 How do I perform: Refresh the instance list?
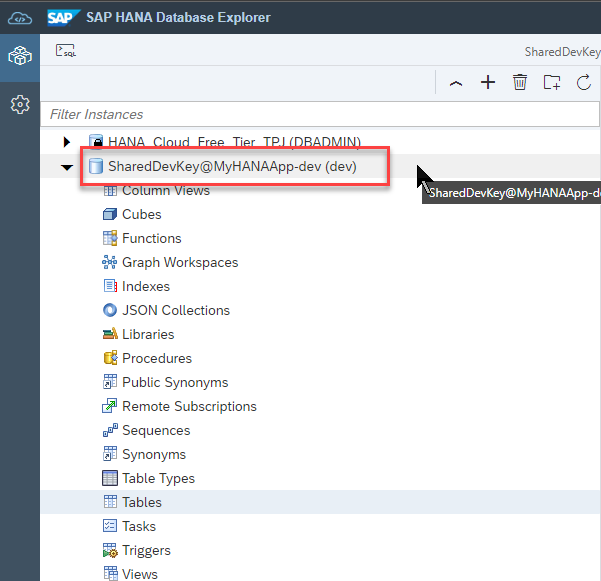coord(584,82)
